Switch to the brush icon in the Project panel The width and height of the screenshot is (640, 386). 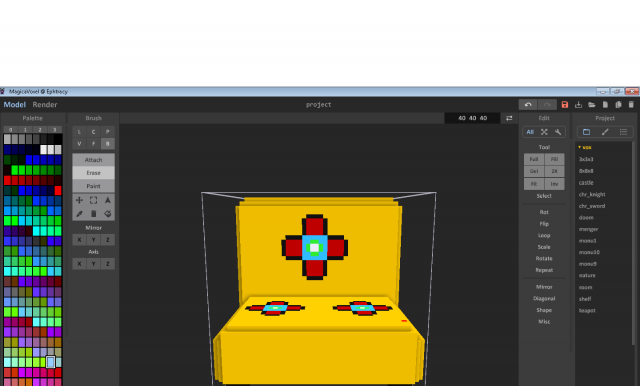605,132
